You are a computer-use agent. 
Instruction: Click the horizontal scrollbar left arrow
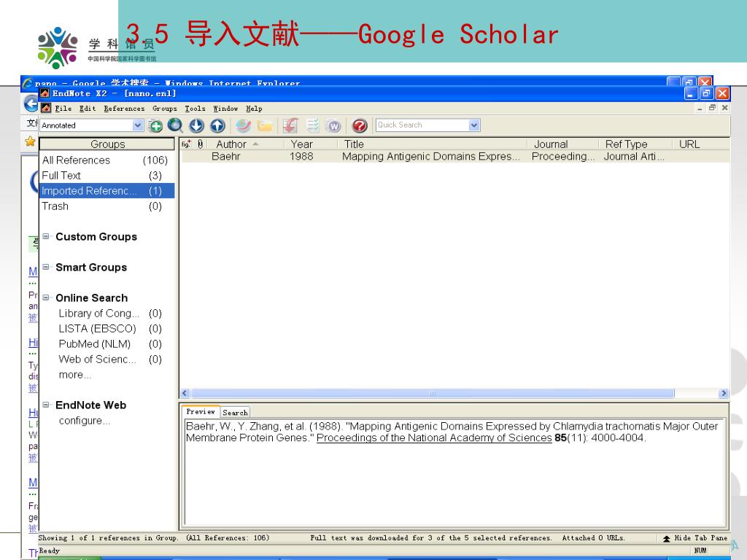(x=185, y=393)
